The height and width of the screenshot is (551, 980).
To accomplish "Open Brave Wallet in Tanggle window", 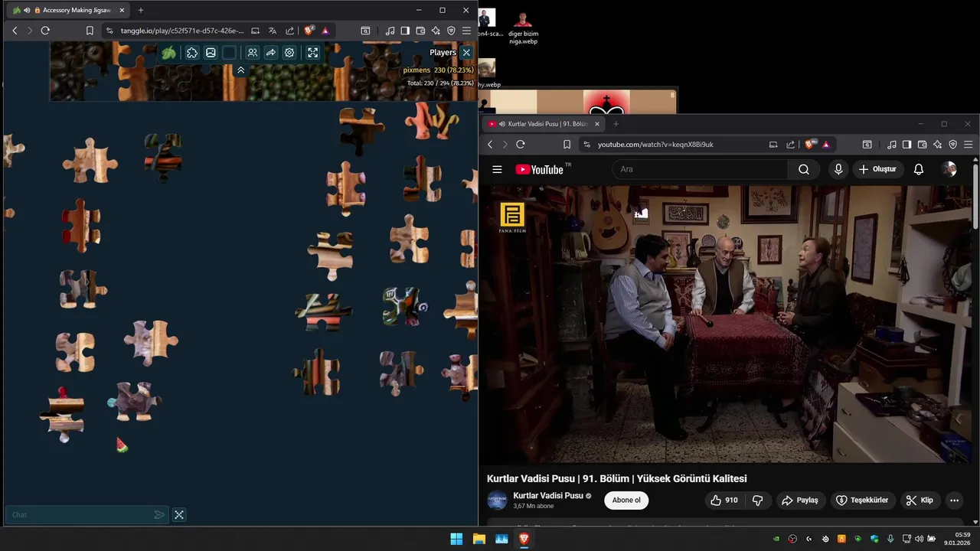I will click(x=420, y=31).
